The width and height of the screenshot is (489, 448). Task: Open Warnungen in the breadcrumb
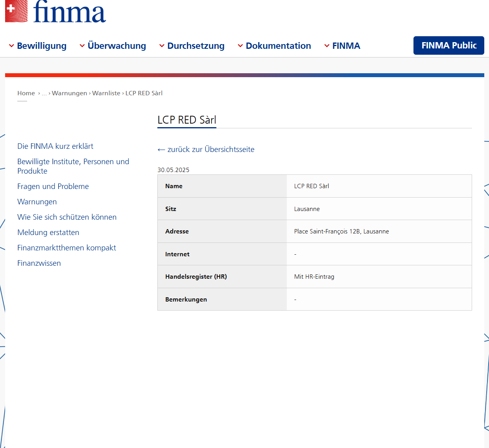pos(70,93)
